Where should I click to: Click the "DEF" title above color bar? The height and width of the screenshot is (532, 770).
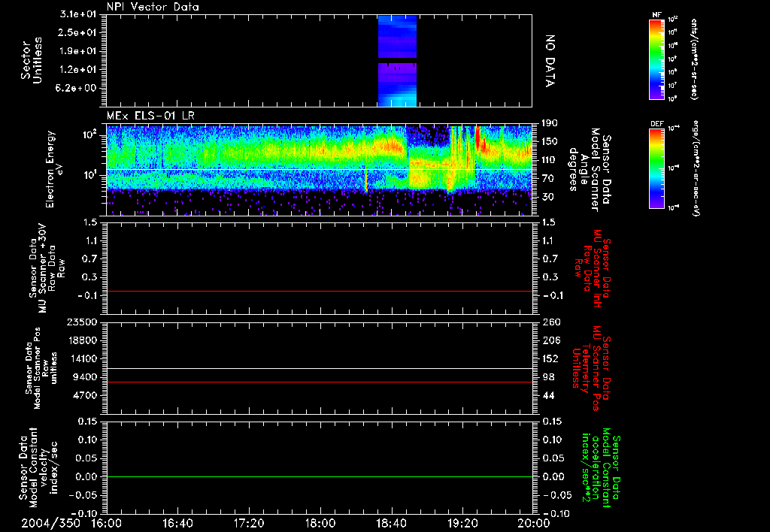(x=656, y=124)
